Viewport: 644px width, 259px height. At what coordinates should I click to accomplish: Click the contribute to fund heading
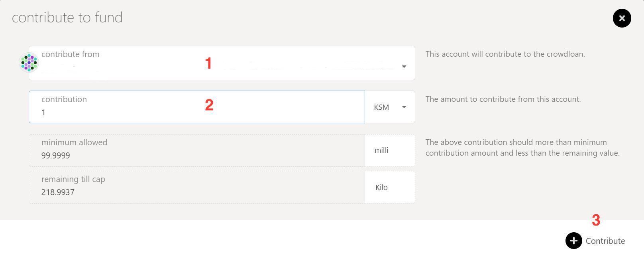pyautogui.click(x=67, y=18)
